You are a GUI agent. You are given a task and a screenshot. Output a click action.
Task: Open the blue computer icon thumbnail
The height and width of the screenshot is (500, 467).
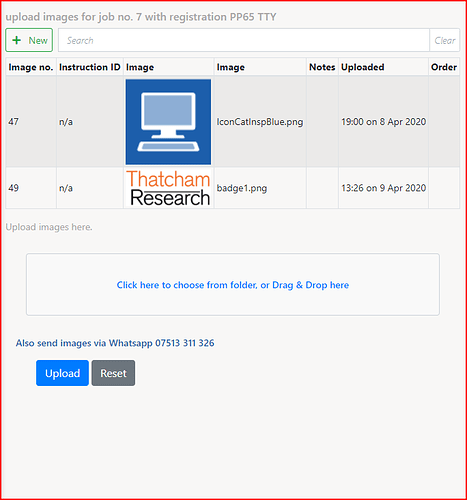pos(168,122)
